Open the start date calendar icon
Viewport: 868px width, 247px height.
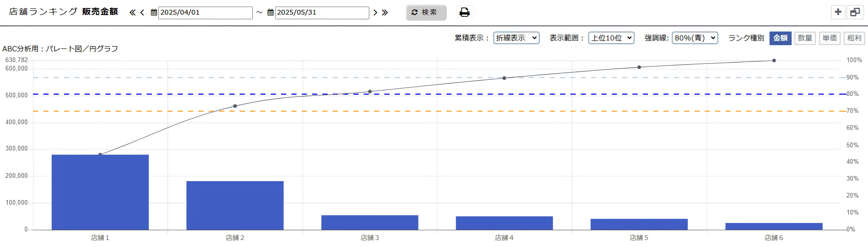(x=154, y=13)
